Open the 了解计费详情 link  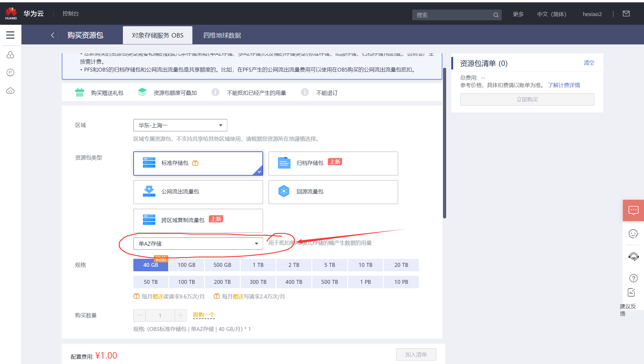pyautogui.click(x=564, y=85)
